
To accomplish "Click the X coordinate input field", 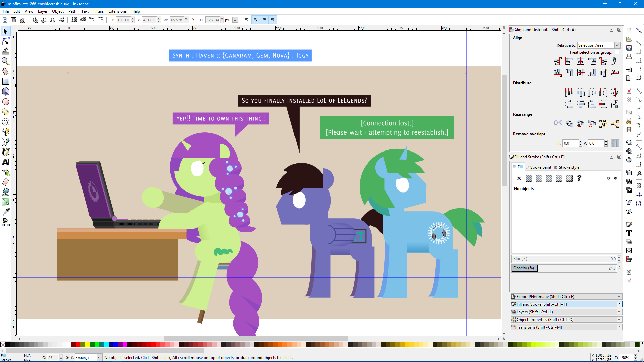I will [123, 20].
